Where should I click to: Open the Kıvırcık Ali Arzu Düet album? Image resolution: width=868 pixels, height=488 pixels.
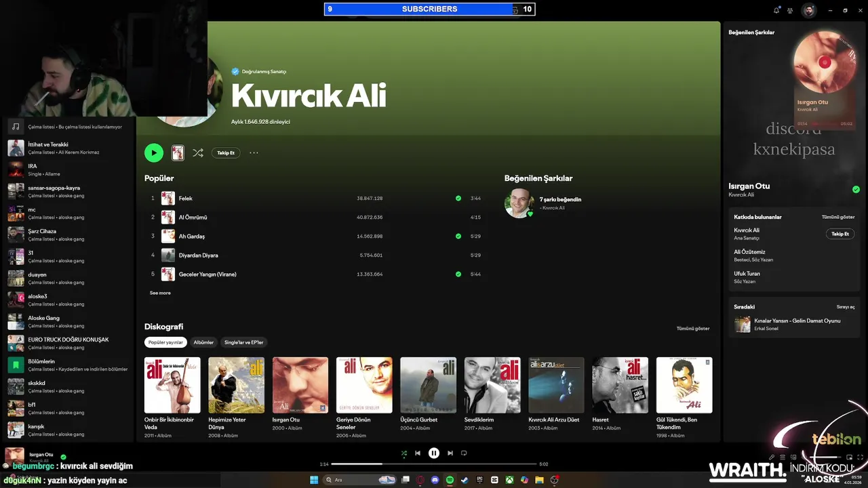[556, 385]
